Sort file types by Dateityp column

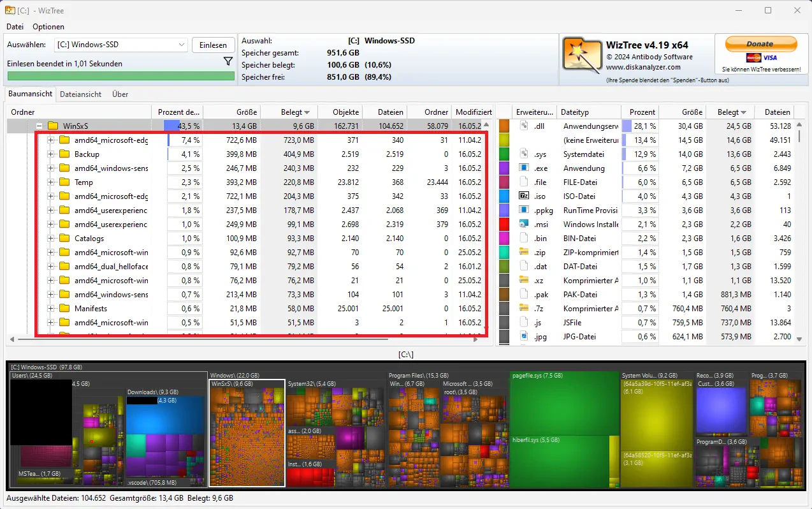(x=589, y=112)
